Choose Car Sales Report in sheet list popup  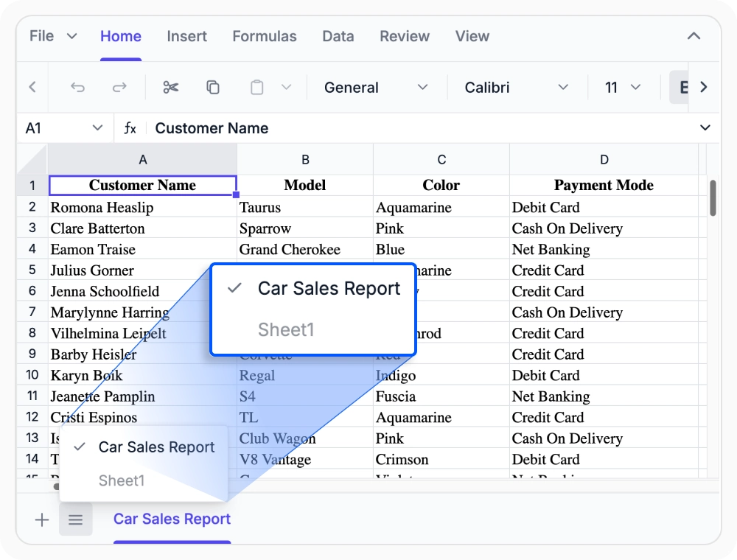click(144, 447)
